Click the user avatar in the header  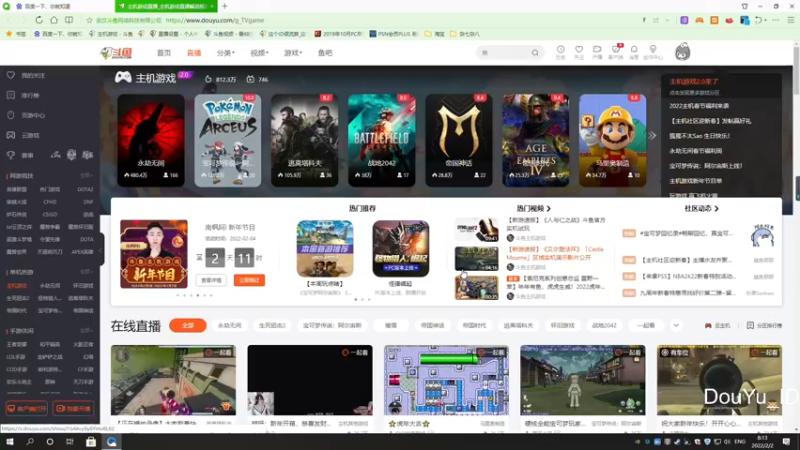[x=683, y=52]
